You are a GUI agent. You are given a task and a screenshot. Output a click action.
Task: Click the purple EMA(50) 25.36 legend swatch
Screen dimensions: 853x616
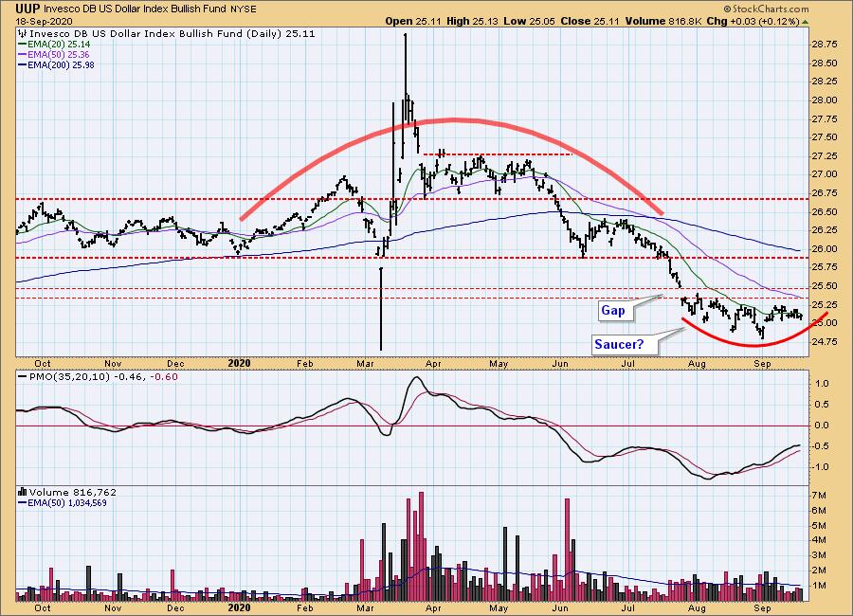(x=23, y=54)
